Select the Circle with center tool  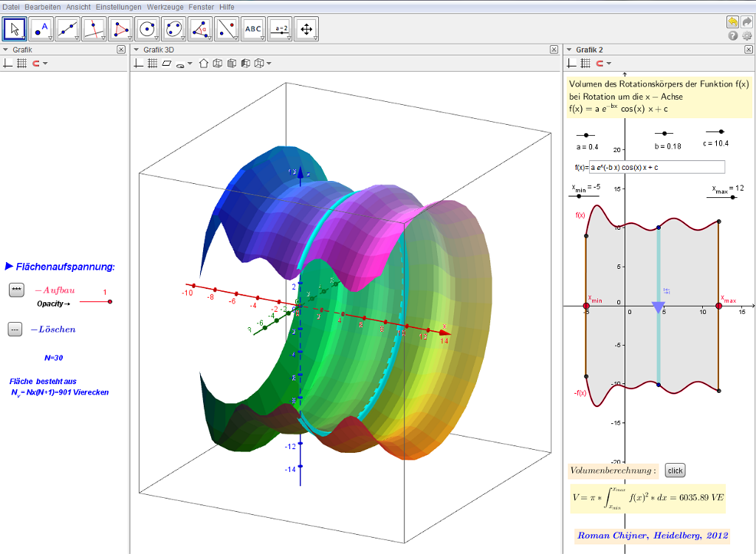coord(147,30)
